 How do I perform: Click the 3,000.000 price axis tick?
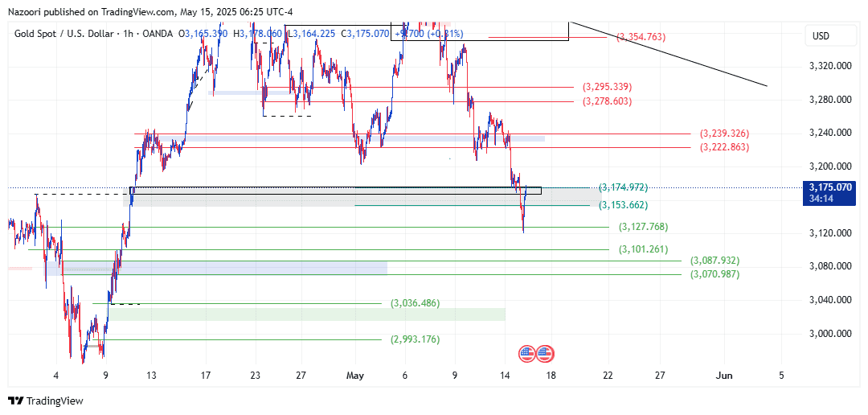[x=830, y=334]
